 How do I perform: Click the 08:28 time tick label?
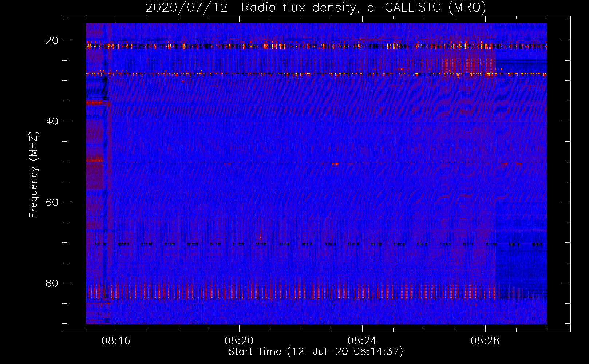[x=485, y=341]
